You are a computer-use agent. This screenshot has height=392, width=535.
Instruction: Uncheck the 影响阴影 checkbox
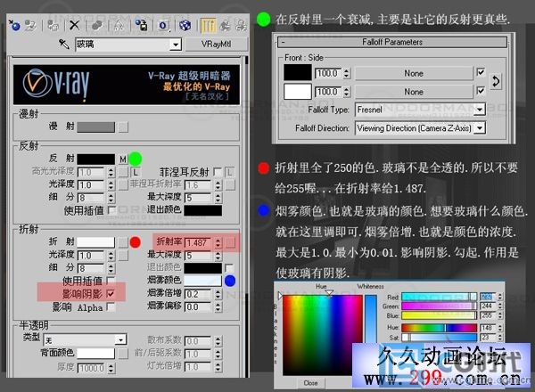click(x=111, y=293)
